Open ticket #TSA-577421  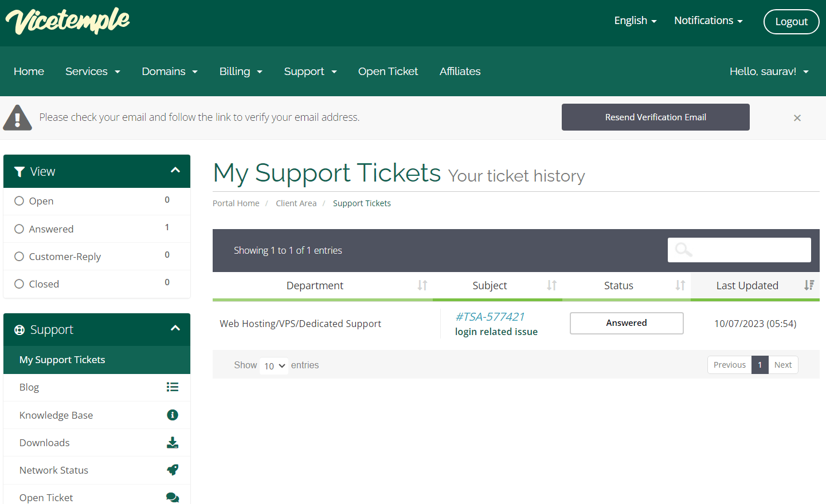490,316
